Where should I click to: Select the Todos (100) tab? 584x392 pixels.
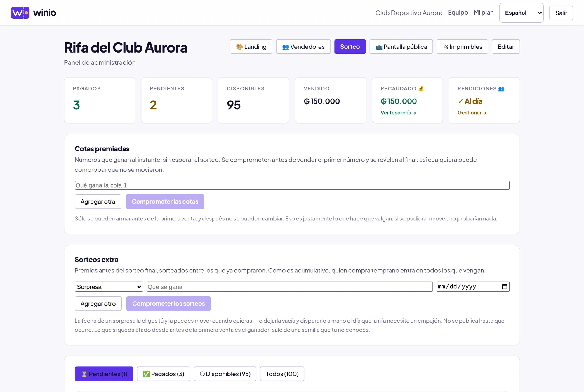[282, 374]
